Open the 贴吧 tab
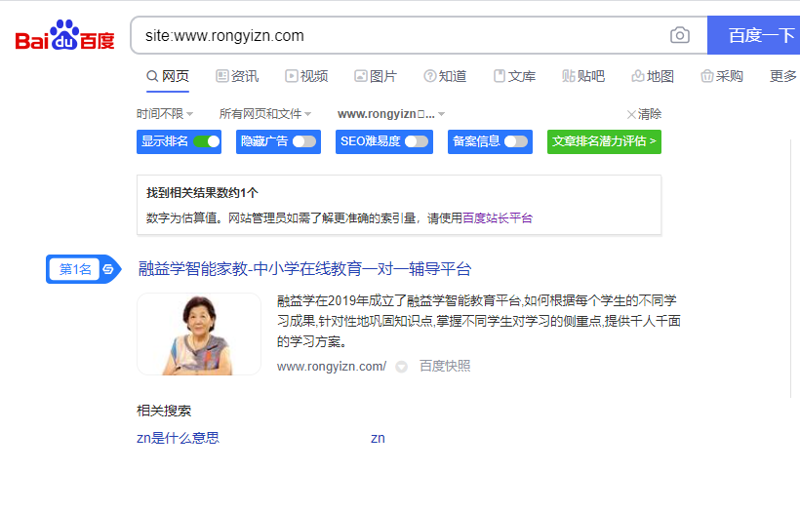The height and width of the screenshot is (511, 800). tap(583, 76)
